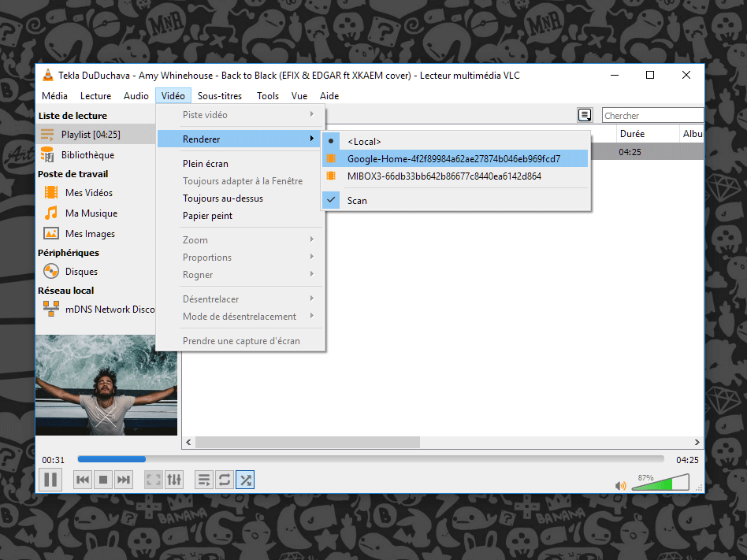Screen dimensions: 747x560
Task: Click the horizontal scrollbar thumb
Action: coord(308,443)
